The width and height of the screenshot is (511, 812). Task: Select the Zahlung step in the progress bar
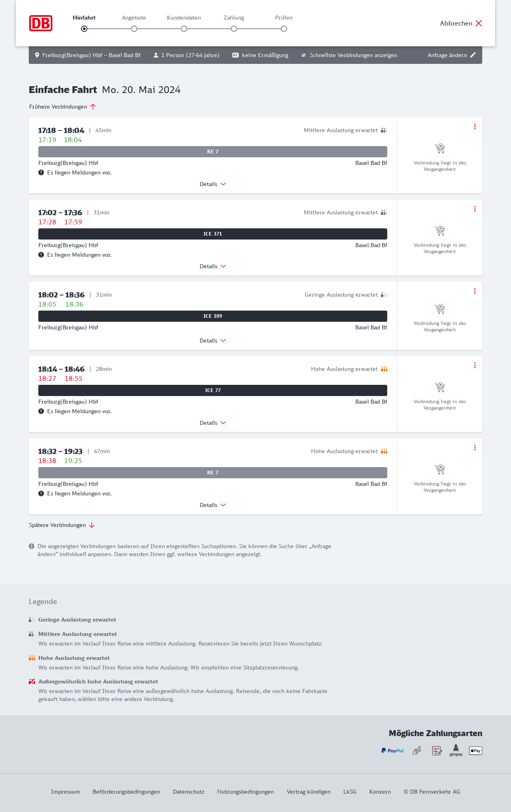pyautogui.click(x=234, y=29)
